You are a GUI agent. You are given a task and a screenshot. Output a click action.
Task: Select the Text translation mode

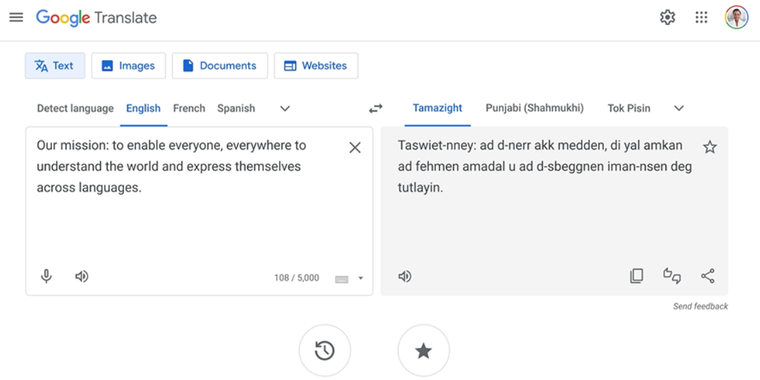point(55,65)
